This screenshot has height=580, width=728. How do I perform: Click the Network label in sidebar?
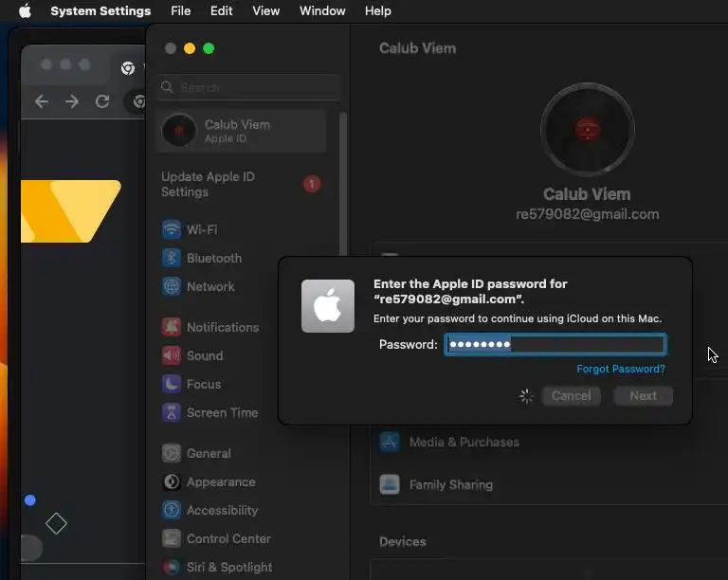click(x=210, y=287)
